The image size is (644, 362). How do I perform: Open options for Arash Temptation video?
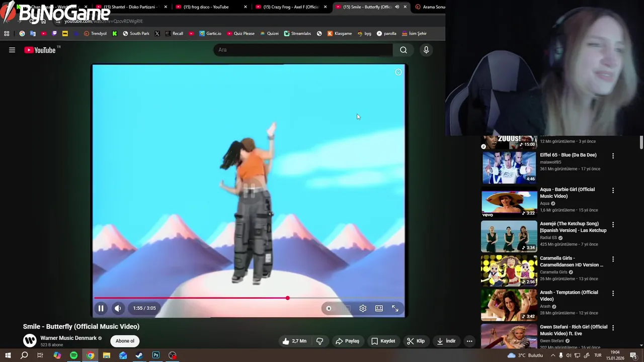(613, 293)
